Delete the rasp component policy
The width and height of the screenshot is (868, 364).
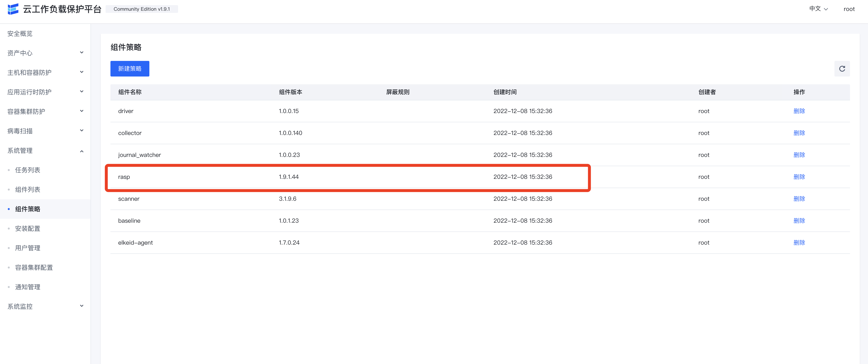799,176
